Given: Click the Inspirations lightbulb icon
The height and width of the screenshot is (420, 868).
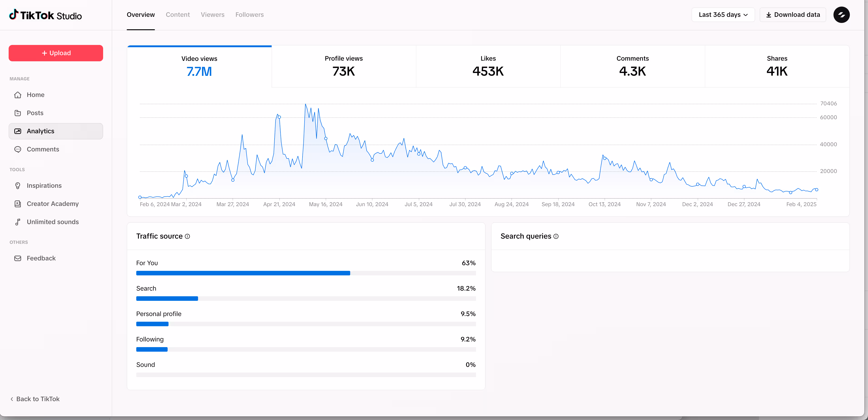Looking at the screenshot, I should 18,186.
